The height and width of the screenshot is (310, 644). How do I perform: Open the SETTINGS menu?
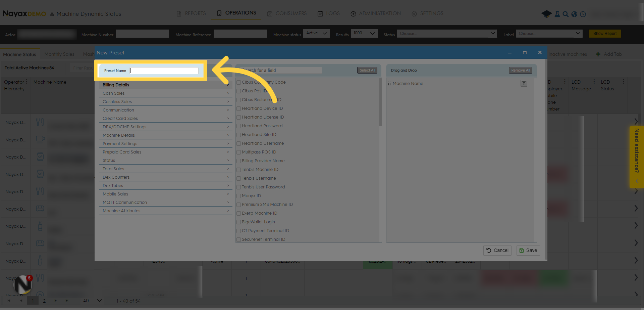click(x=428, y=13)
